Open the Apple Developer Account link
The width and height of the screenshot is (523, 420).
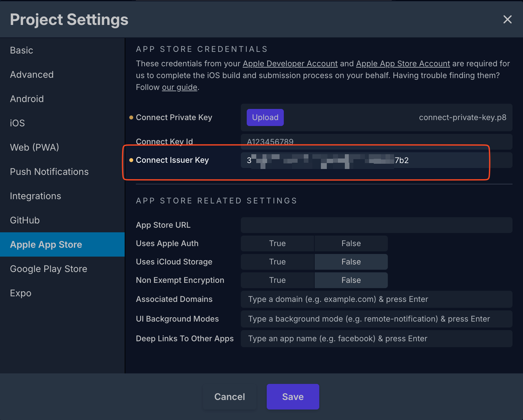coord(290,64)
